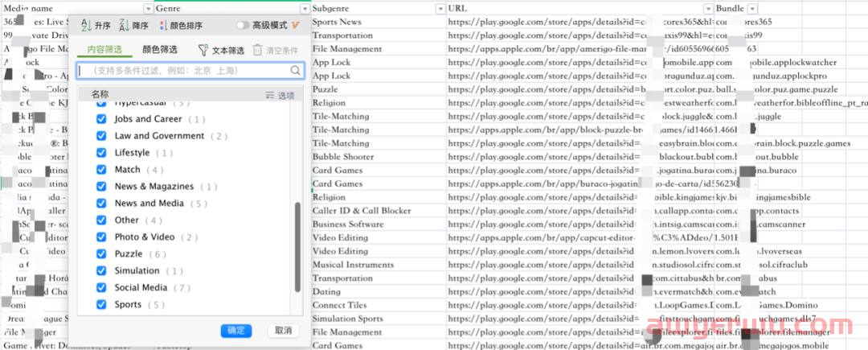
Task: Select the Dating subgenre cell
Action: tap(379, 291)
